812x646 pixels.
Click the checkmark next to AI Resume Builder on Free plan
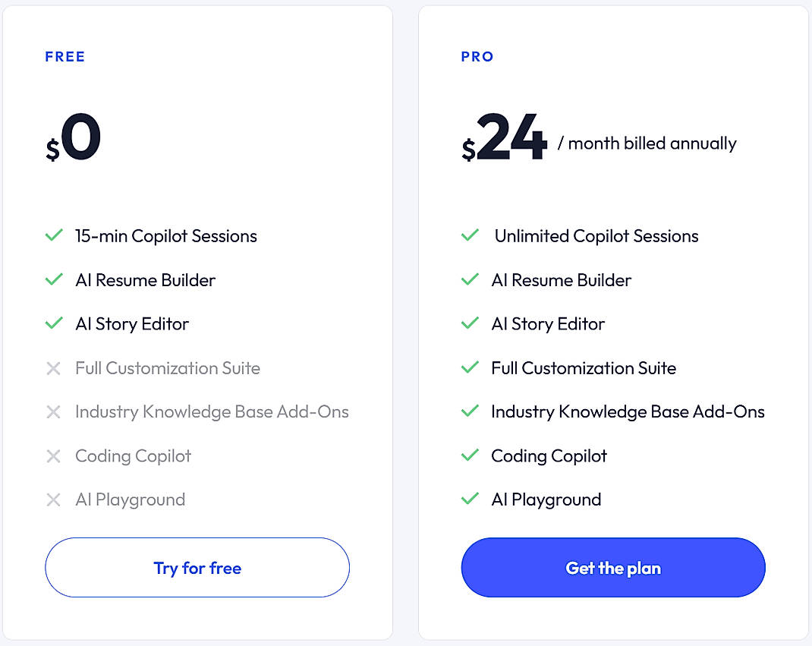pos(53,279)
